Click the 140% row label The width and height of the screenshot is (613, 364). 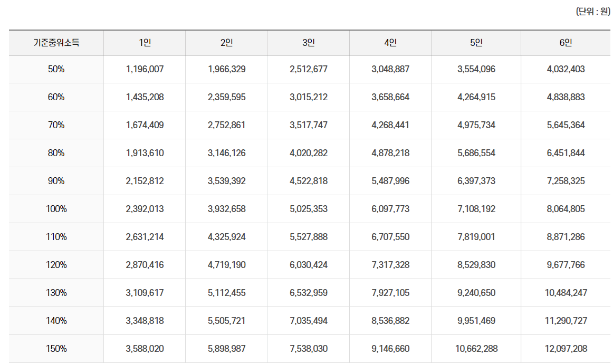pyautogui.click(x=56, y=321)
